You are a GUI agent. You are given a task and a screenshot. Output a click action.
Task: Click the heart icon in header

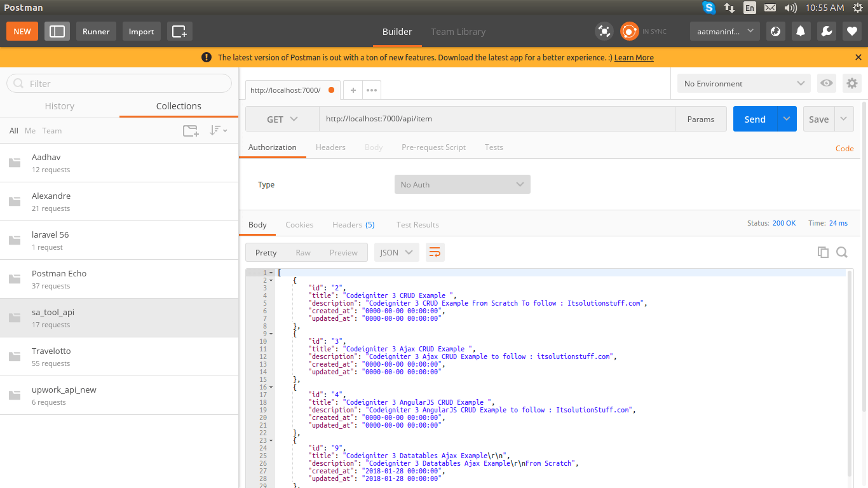(852, 31)
